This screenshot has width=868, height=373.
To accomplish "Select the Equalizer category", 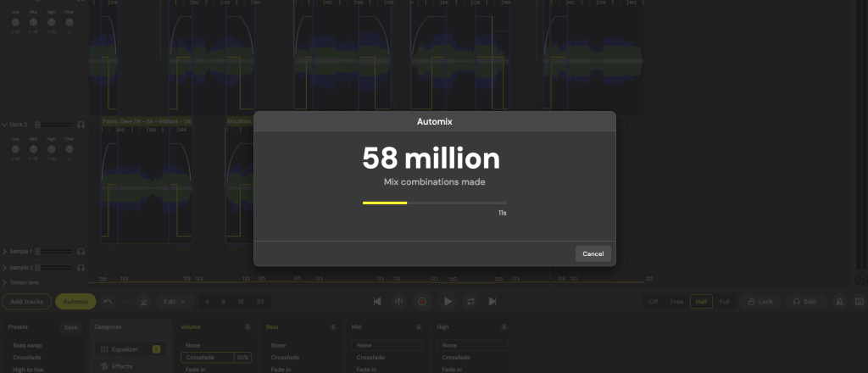I will pos(126,349).
